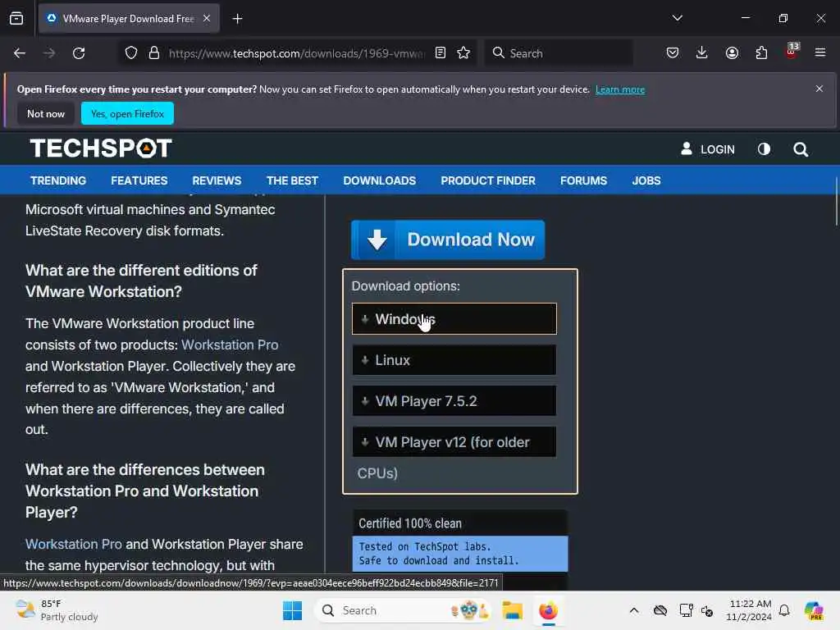Open TechSpot site search magnifier
This screenshot has width=840, height=630.
click(x=801, y=149)
